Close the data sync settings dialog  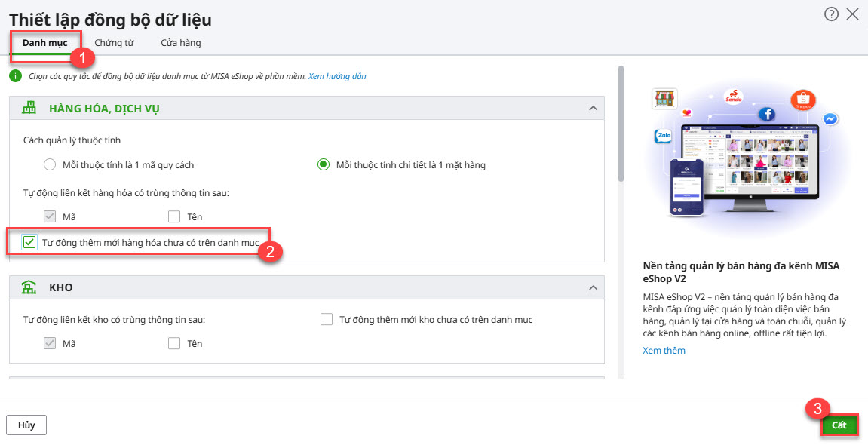(x=853, y=14)
